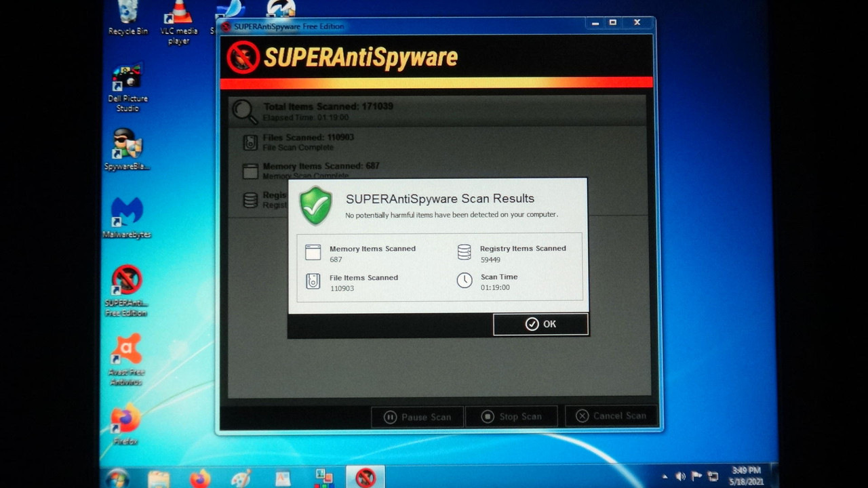Click the SUPERAntiSpyware taskbar button
Image resolution: width=868 pixels, height=488 pixels.
[x=366, y=478]
